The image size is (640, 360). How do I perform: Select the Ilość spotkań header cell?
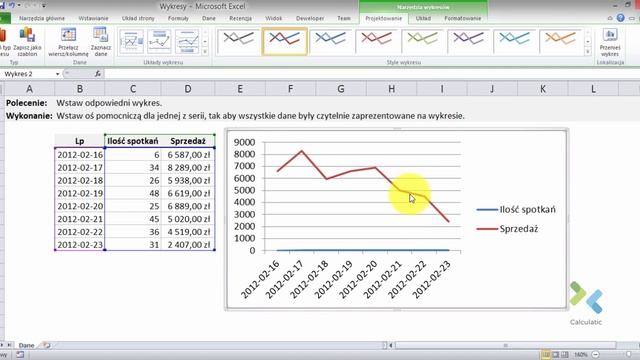pyautogui.click(x=133, y=141)
